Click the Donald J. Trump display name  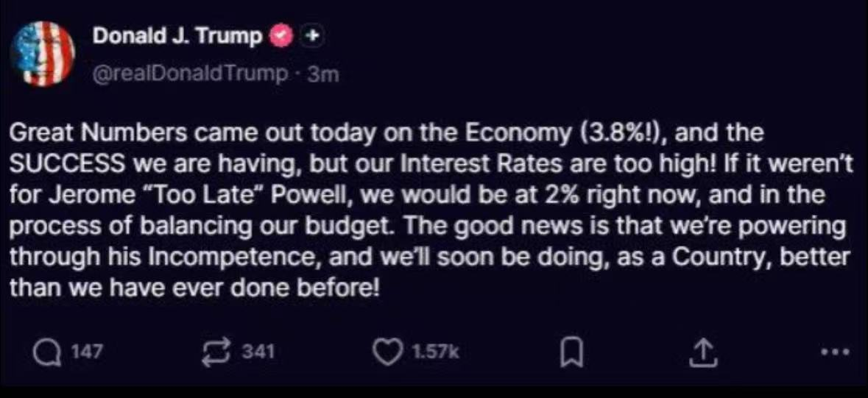point(177,36)
